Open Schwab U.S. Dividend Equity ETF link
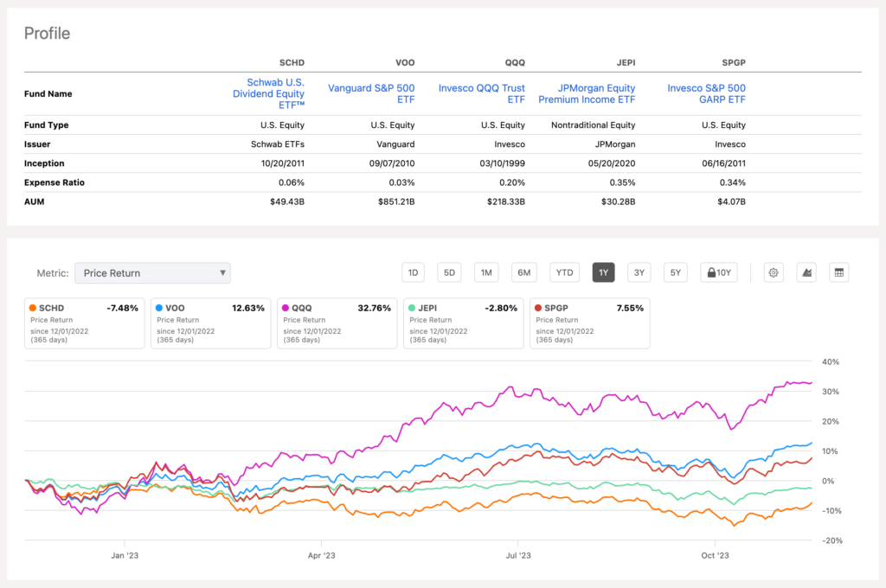 269,93
